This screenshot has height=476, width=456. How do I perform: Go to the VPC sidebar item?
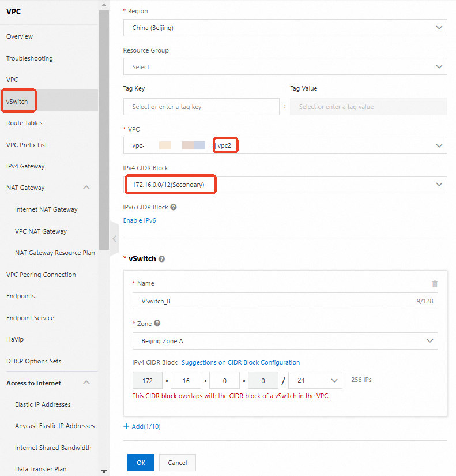[12, 80]
